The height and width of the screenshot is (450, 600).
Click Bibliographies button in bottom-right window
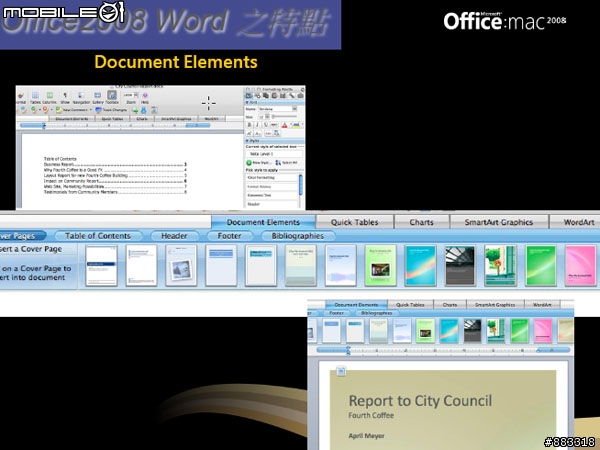coord(377,313)
